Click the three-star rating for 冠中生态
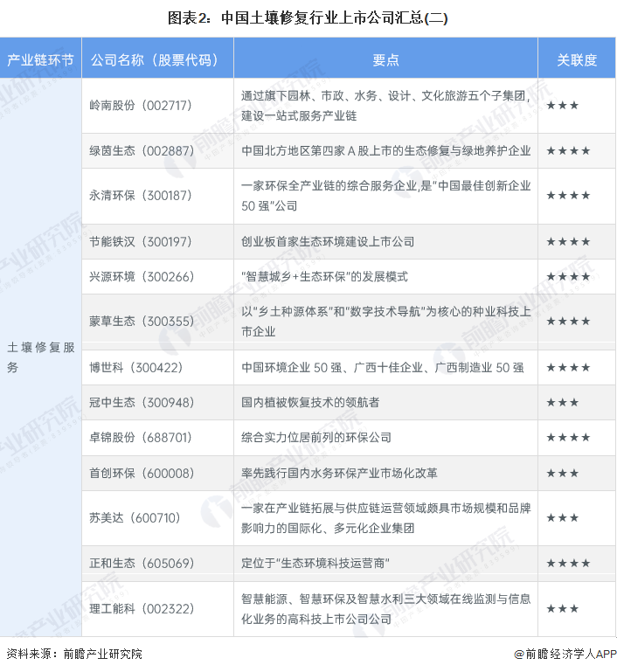617x672 pixels. click(x=562, y=403)
